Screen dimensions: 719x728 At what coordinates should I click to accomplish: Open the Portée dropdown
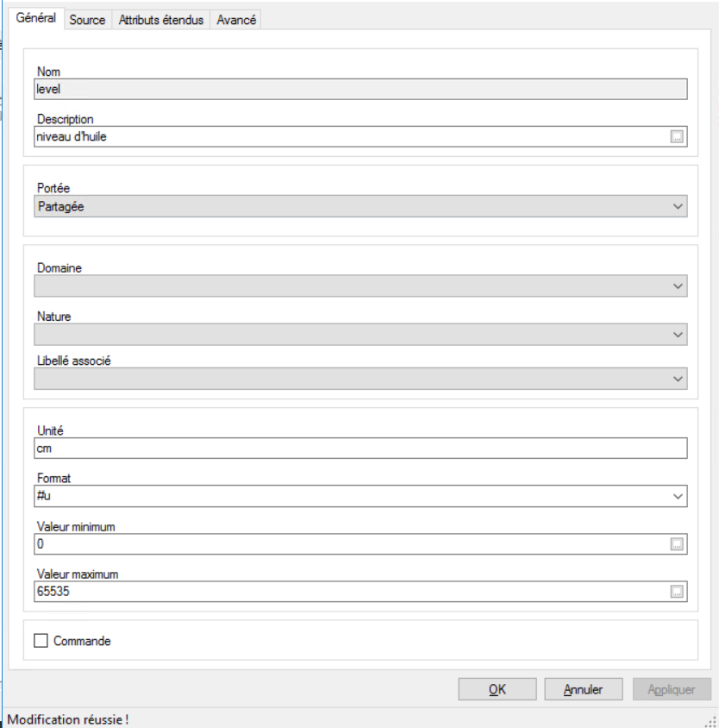pyautogui.click(x=678, y=206)
